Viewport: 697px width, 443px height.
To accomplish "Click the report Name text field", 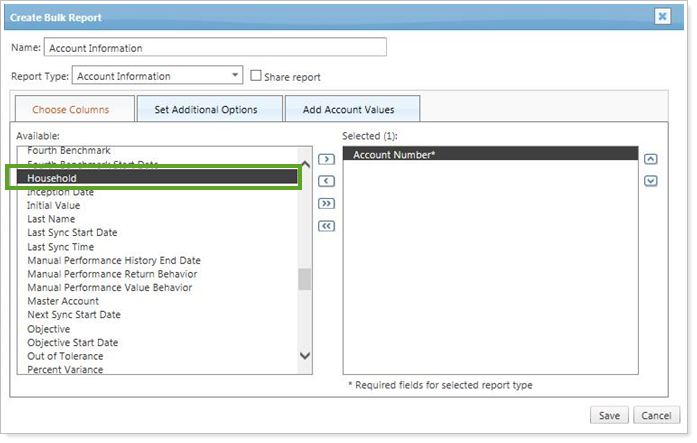I will click(215, 48).
